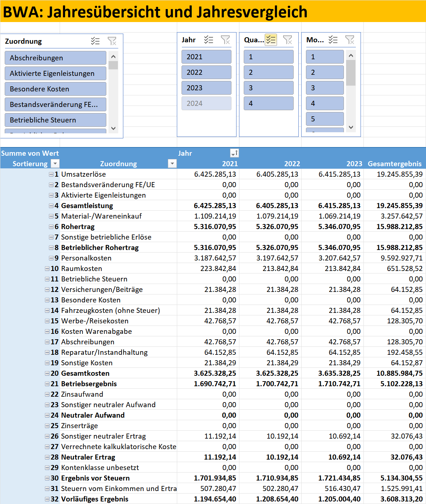Screen dimensions: 426x504
Task: Clear the filter on the Quartal slicer
Action: coord(287,40)
